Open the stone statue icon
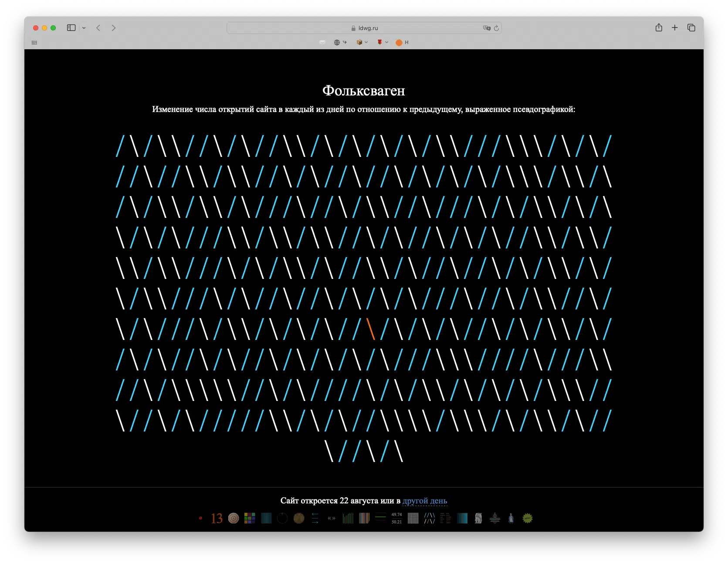728x564 pixels. tap(478, 518)
